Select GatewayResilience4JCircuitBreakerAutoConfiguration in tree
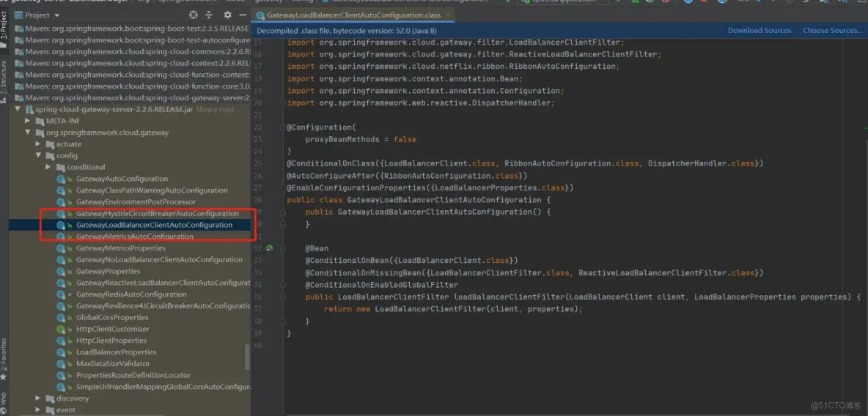Viewport: 868px width, 416px height. click(163, 306)
